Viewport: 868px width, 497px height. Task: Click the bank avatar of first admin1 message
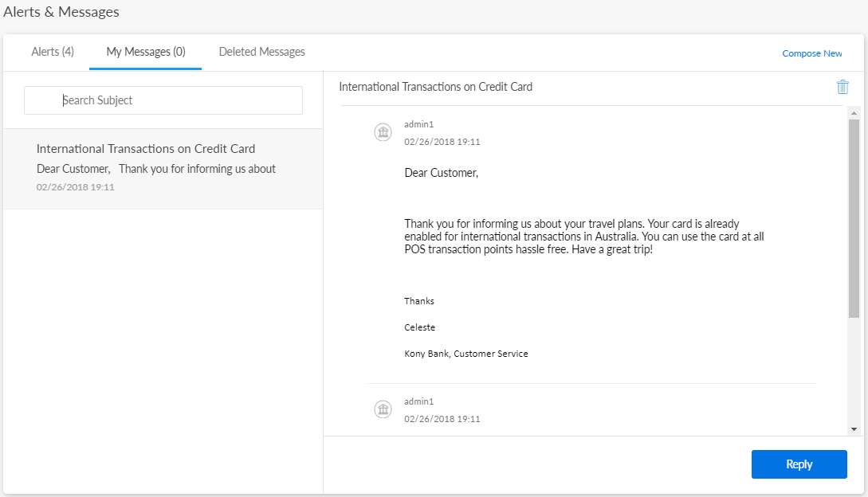pos(383,132)
